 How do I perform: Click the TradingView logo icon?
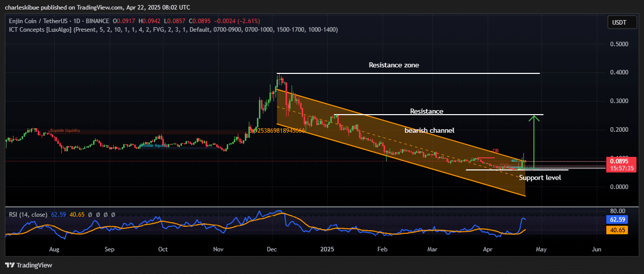[x=10, y=265]
